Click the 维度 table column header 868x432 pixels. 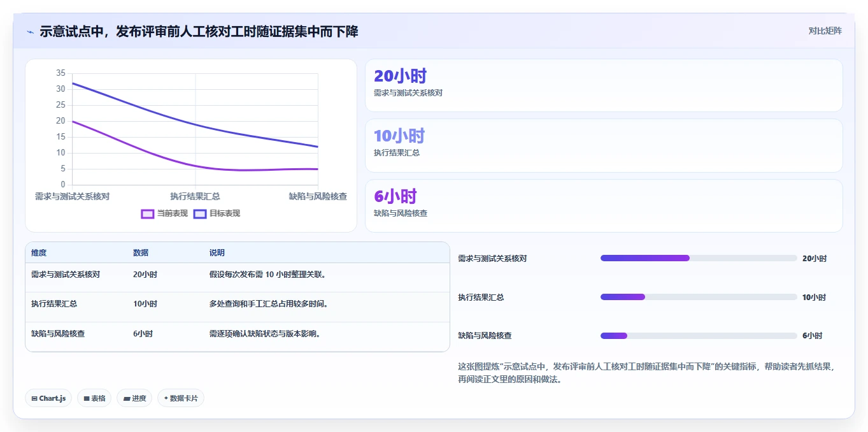[39, 253]
